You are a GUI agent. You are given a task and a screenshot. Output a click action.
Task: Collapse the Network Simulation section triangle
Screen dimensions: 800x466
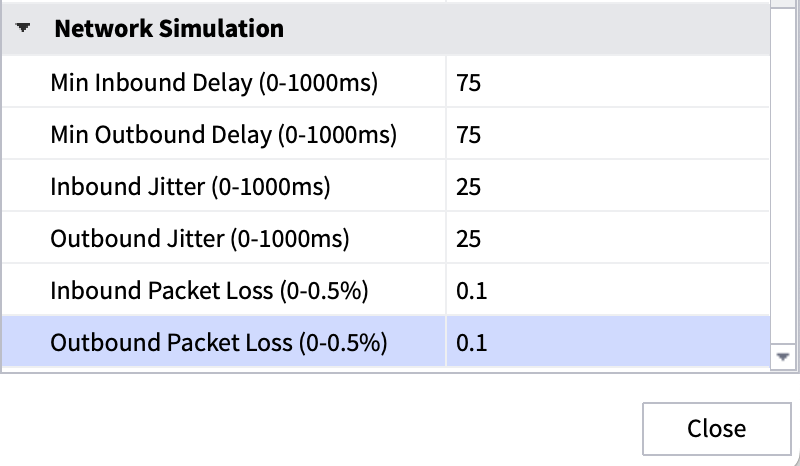point(23,28)
